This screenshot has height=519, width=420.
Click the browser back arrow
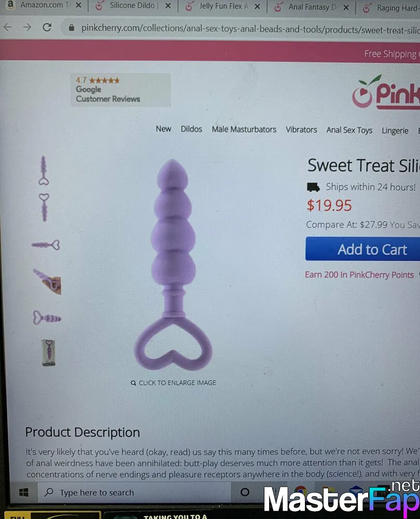click(x=8, y=27)
